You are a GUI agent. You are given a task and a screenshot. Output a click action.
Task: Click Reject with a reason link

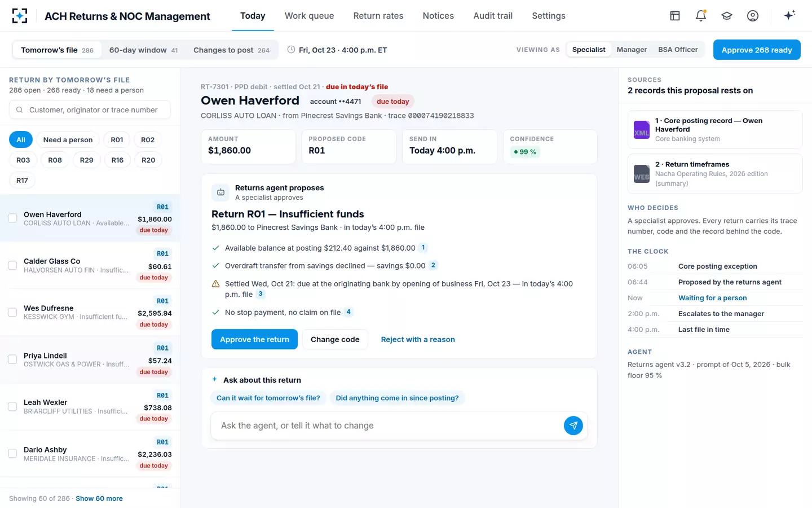[x=418, y=339]
